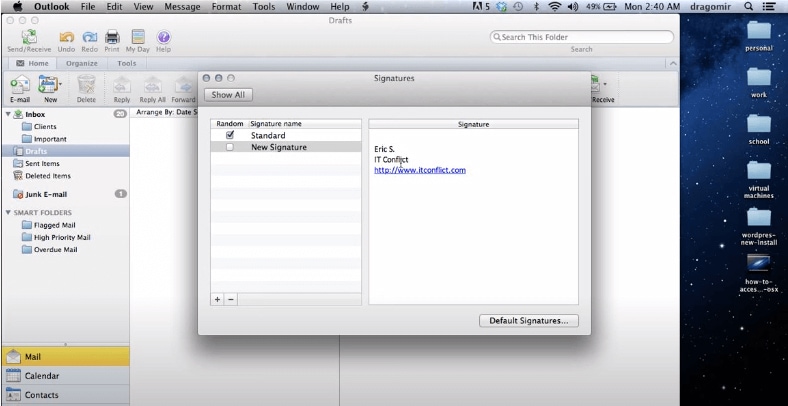Image resolution: width=788 pixels, height=406 pixels.
Task: Click the Search This Folder field
Action: [x=581, y=37]
